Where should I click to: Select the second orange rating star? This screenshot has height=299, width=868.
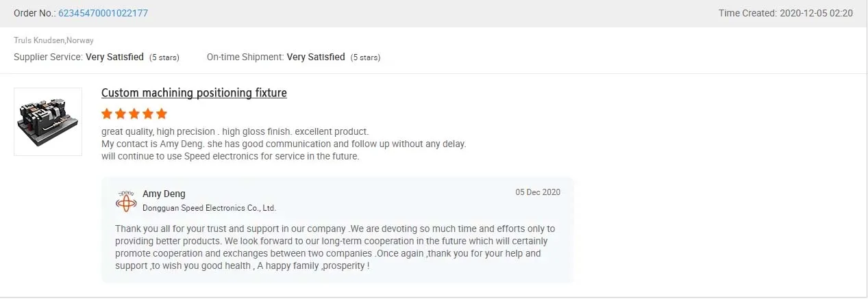121,114
